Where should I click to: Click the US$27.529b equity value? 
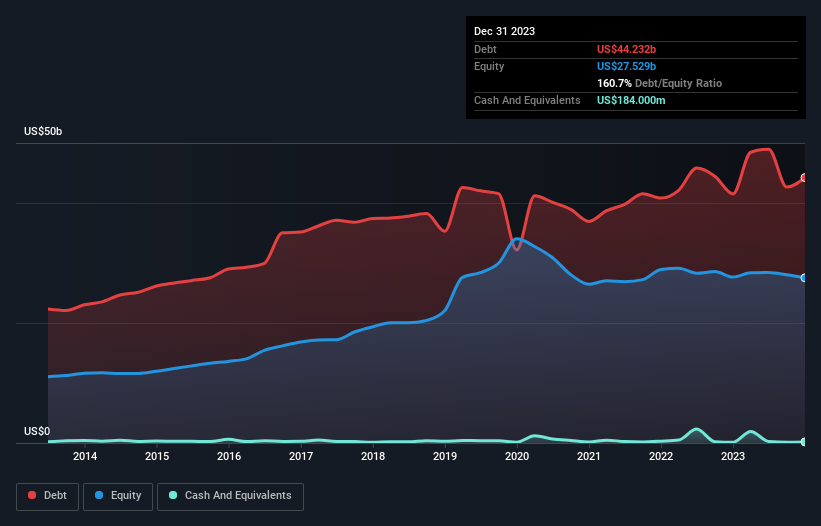(626, 66)
